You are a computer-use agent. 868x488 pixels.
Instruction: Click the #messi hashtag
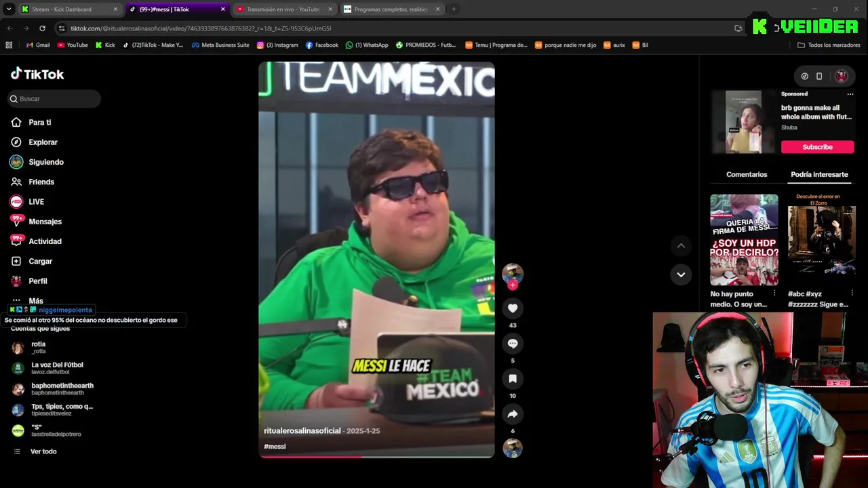(x=275, y=447)
